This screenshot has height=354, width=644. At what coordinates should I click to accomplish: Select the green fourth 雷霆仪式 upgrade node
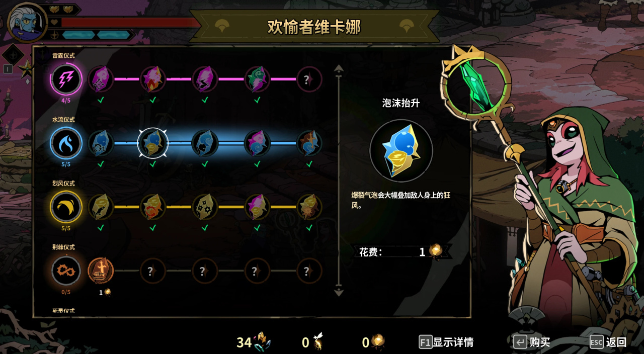point(257,79)
